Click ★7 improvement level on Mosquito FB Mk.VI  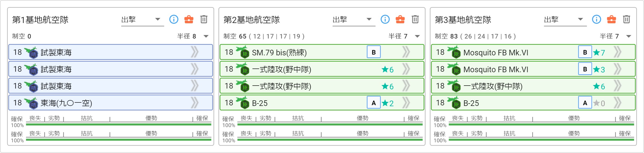(599, 52)
